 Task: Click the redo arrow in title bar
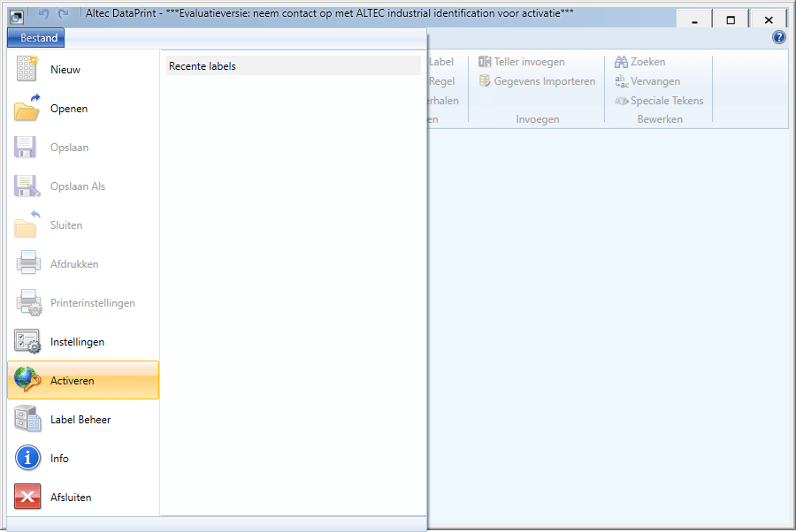click(x=63, y=13)
